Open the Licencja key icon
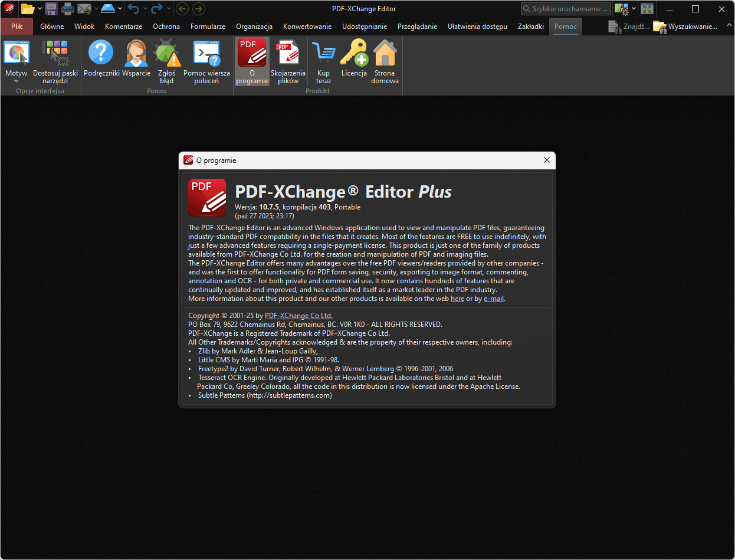The height and width of the screenshot is (560, 735). coord(354,53)
